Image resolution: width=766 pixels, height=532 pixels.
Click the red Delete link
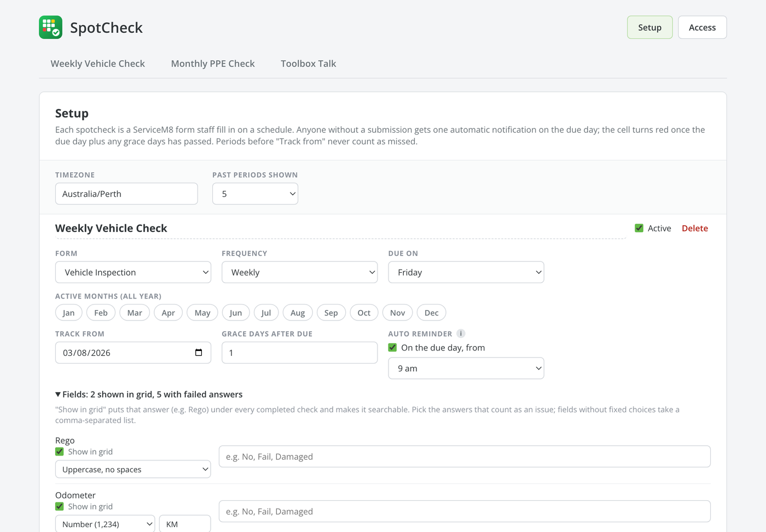695,228
